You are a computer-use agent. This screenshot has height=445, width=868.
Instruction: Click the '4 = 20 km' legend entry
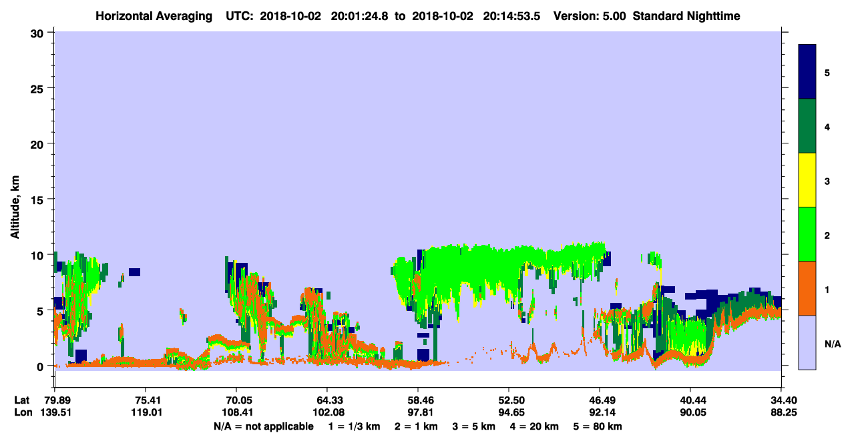pyautogui.click(x=535, y=426)
